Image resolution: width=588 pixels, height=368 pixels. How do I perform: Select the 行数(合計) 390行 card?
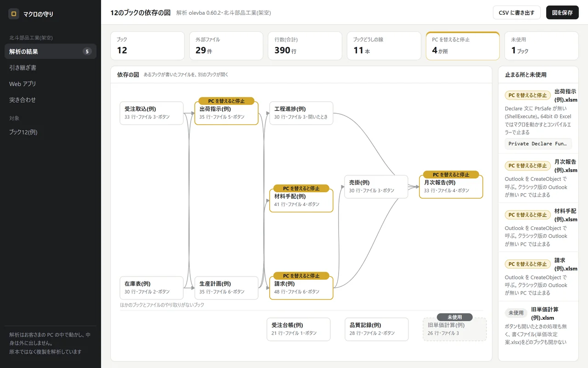(x=305, y=46)
